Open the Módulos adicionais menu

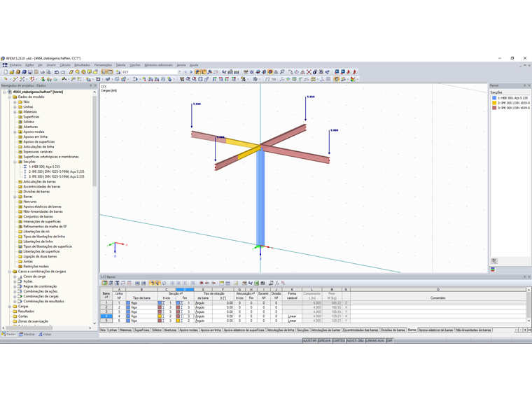click(x=158, y=65)
